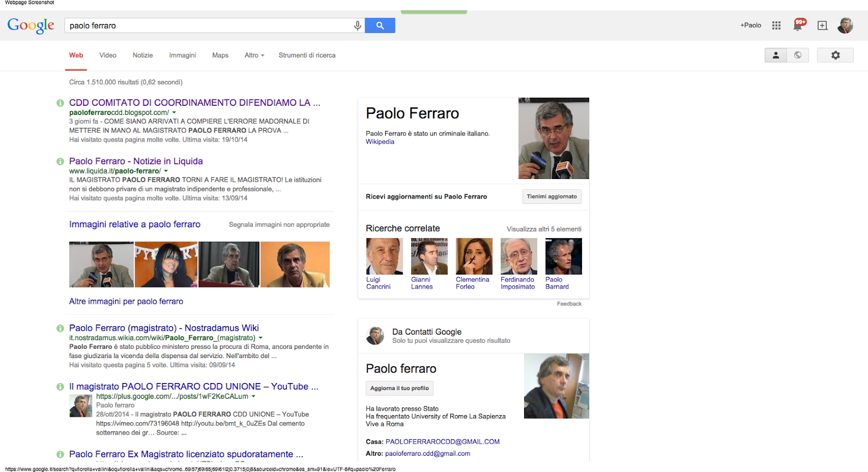Select the Web tab

tap(76, 55)
